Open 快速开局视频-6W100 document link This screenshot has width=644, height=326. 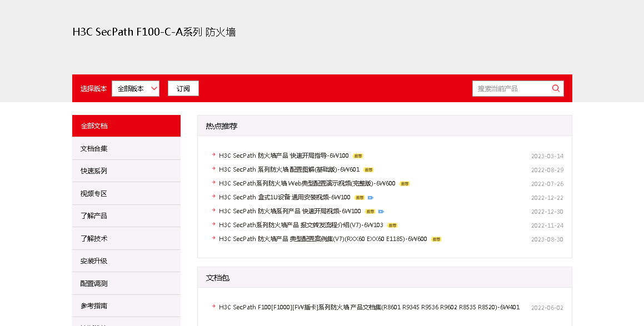pyautogui.click(x=290, y=212)
